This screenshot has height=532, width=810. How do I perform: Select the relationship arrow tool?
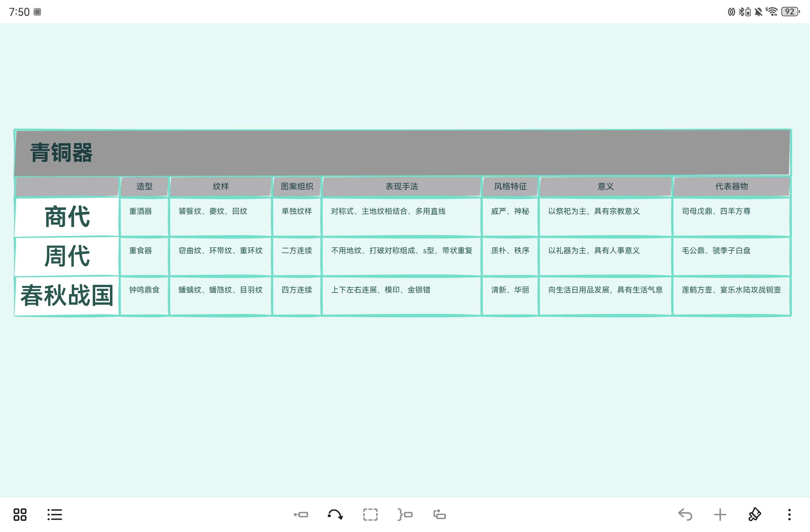click(335, 514)
